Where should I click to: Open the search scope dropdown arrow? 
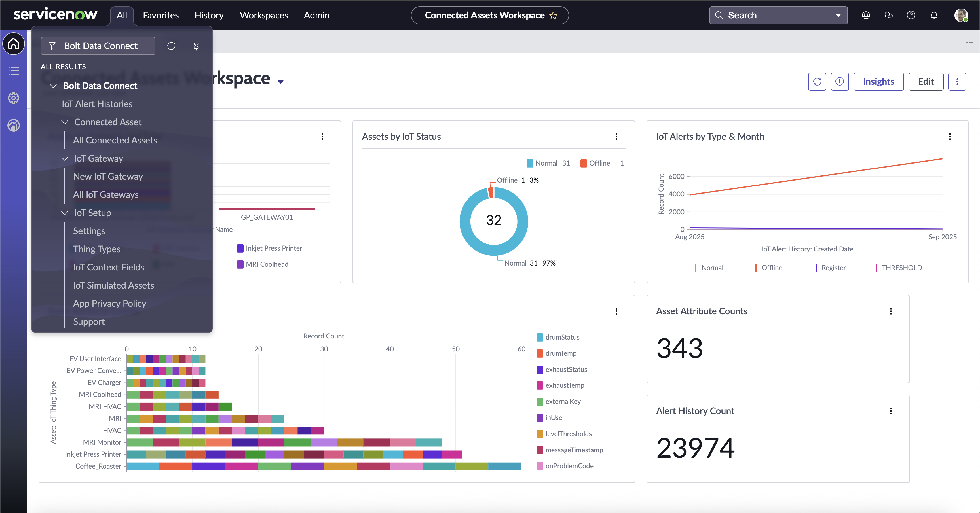pyautogui.click(x=838, y=15)
